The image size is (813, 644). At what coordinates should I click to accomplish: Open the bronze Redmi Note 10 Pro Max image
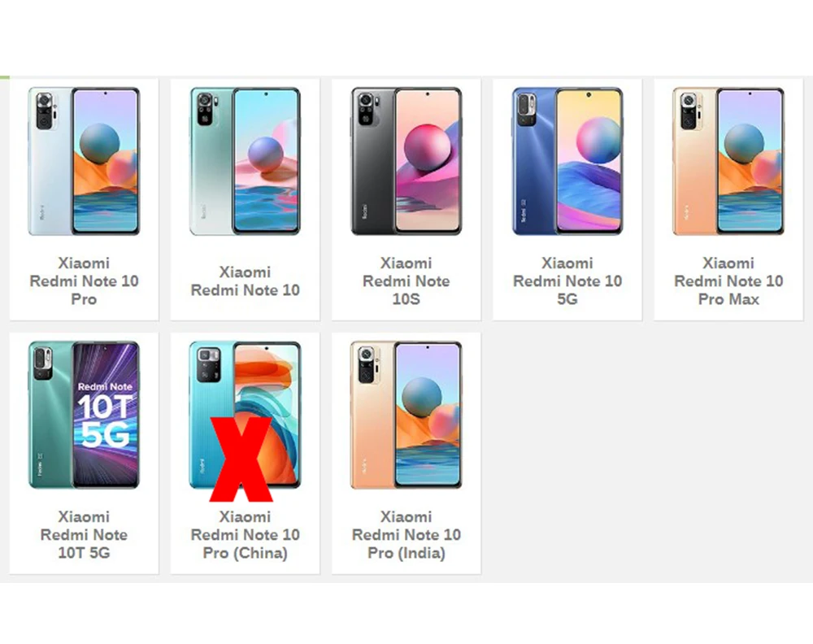pos(728,161)
